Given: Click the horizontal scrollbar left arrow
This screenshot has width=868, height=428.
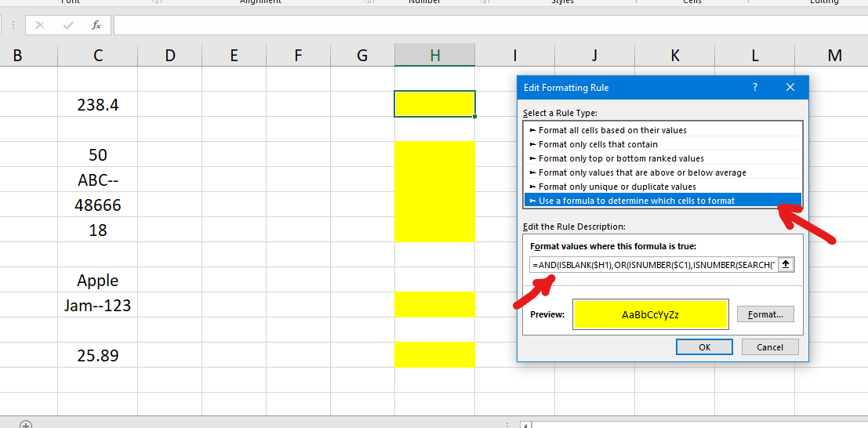Looking at the screenshot, I should click(526, 425).
